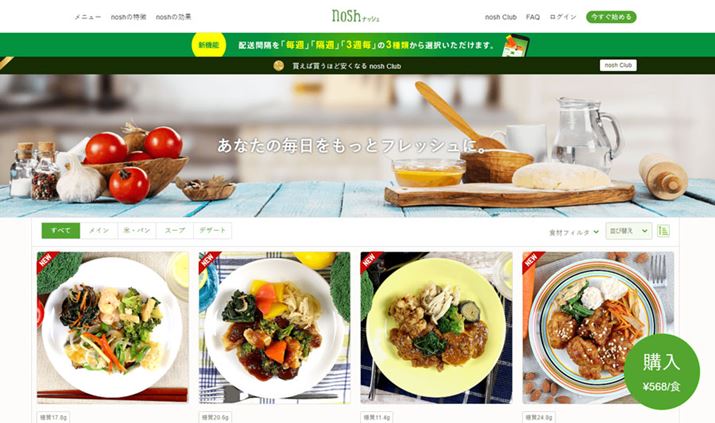715x423 pixels.
Task: Select the 米・パン category tab
Action: point(137,231)
